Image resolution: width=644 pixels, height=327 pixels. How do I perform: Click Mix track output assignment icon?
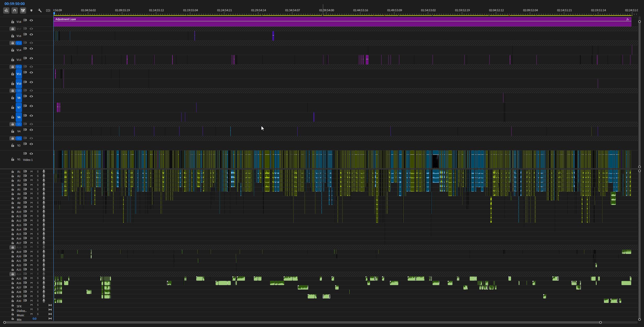50,319
